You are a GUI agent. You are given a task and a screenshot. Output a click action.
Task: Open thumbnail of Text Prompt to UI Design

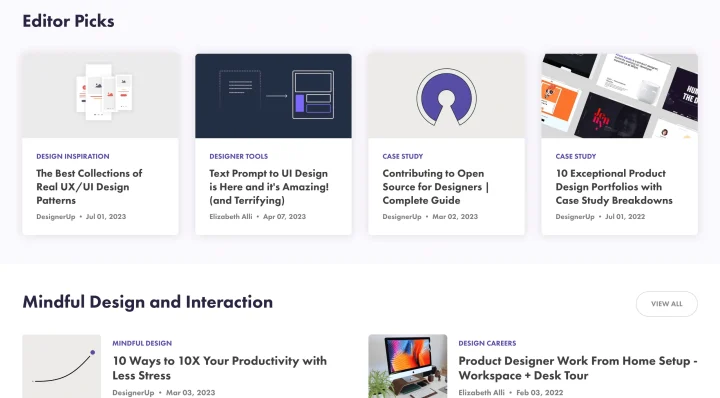(273, 96)
